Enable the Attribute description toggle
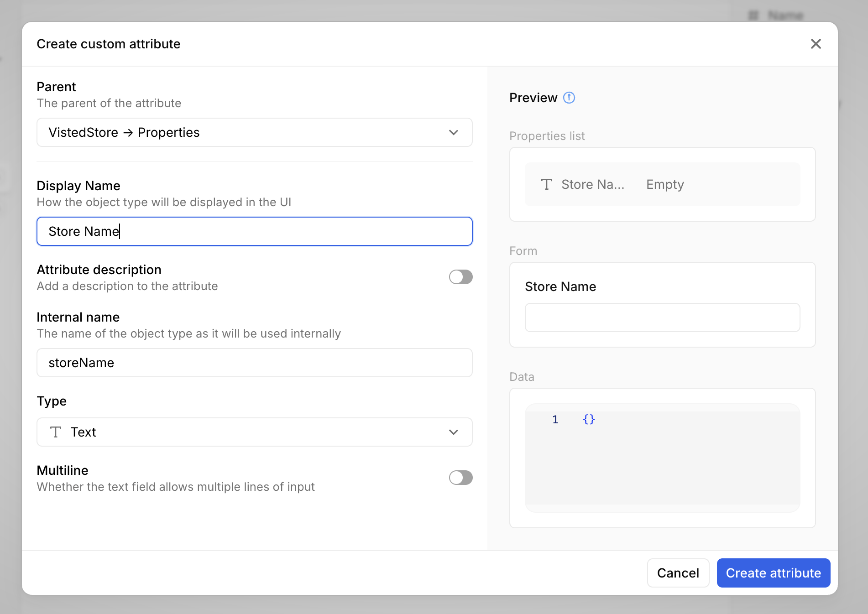Image resolution: width=868 pixels, height=614 pixels. point(460,277)
